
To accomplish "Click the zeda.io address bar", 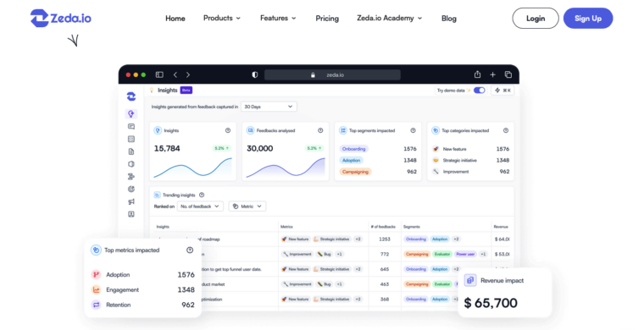I will coord(332,74).
